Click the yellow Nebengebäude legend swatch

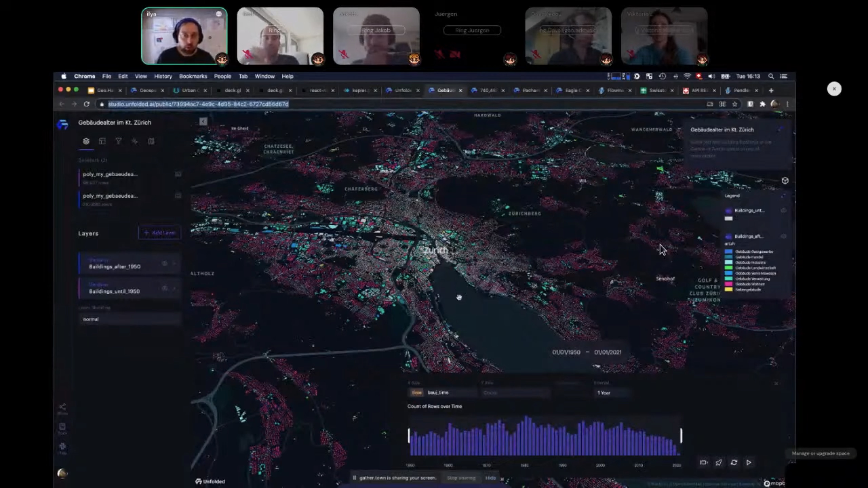coord(729,289)
